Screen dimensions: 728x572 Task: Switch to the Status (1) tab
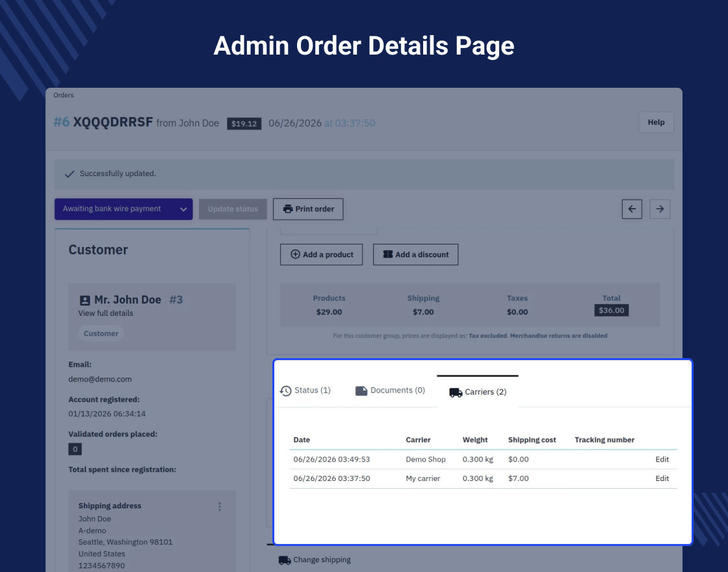click(x=305, y=391)
